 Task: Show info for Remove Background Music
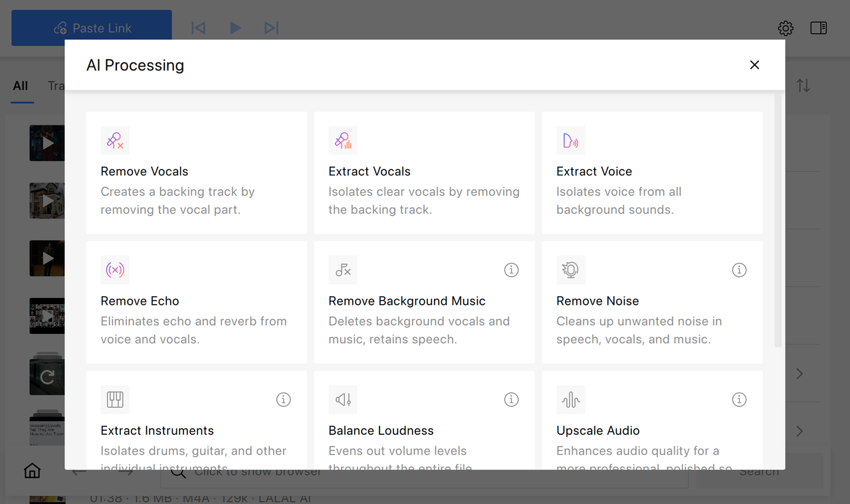click(x=511, y=270)
